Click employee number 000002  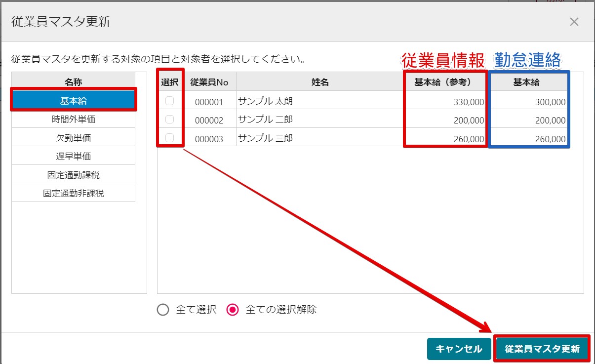[x=209, y=121]
